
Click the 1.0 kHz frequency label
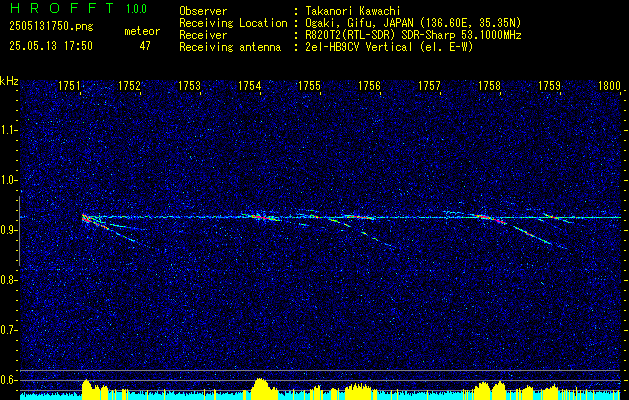(8, 181)
